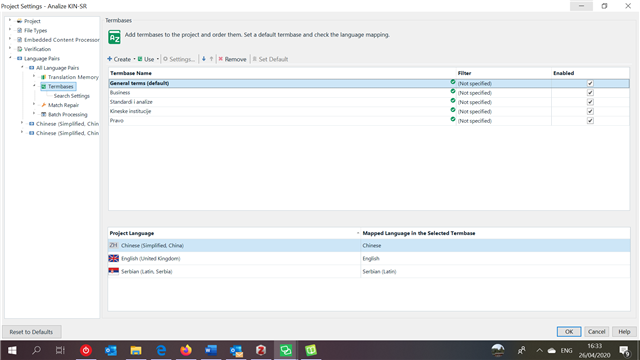The height and width of the screenshot is (360, 640).
Task: Click the green status icon for Kineske institucije
Action: [x=453, y=110]
